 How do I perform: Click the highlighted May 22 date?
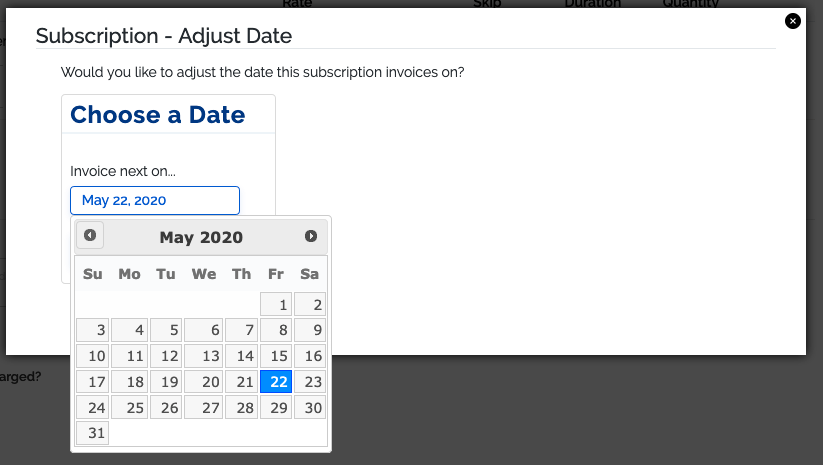pyautogui.click(x=276, y=382)
